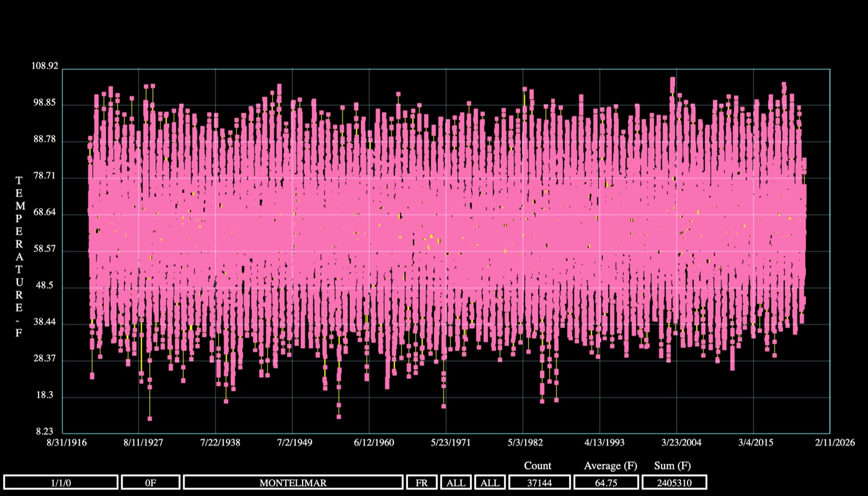Select the 4/13/1993 x-axis label
The height and width of the screenshot is (496, 868).
604,442
